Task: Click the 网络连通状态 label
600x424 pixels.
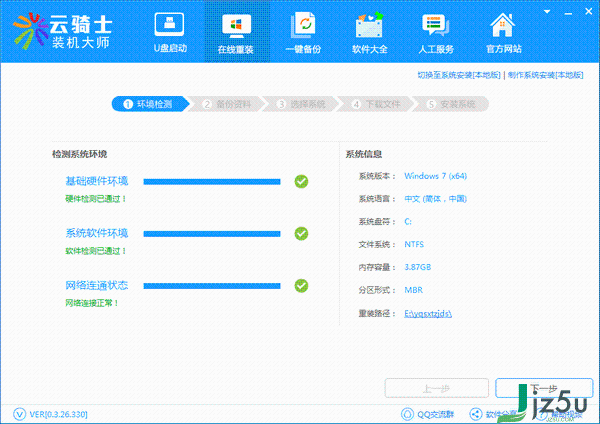Action: [x=96, y=285]
